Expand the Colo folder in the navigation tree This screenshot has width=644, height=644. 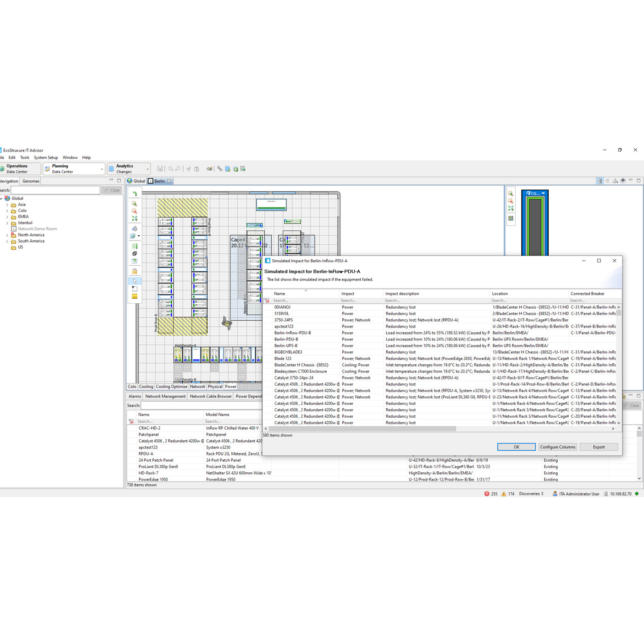[7, 211]
